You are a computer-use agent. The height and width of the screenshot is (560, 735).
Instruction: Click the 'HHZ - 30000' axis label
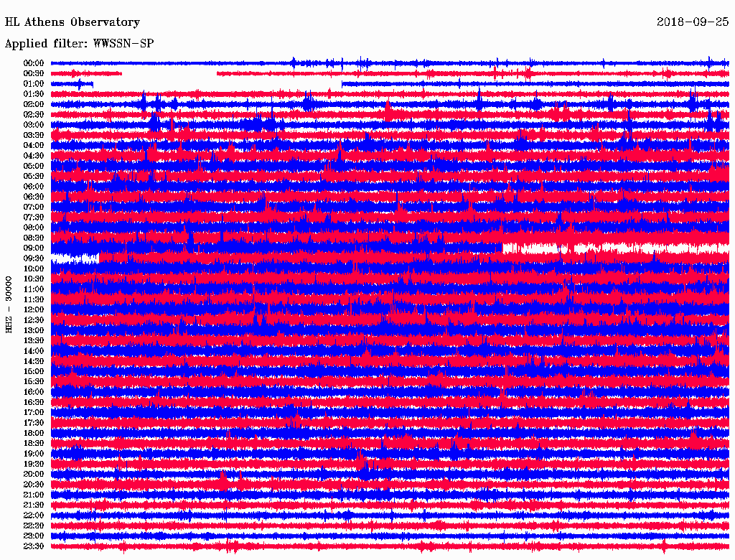[9, 305]
